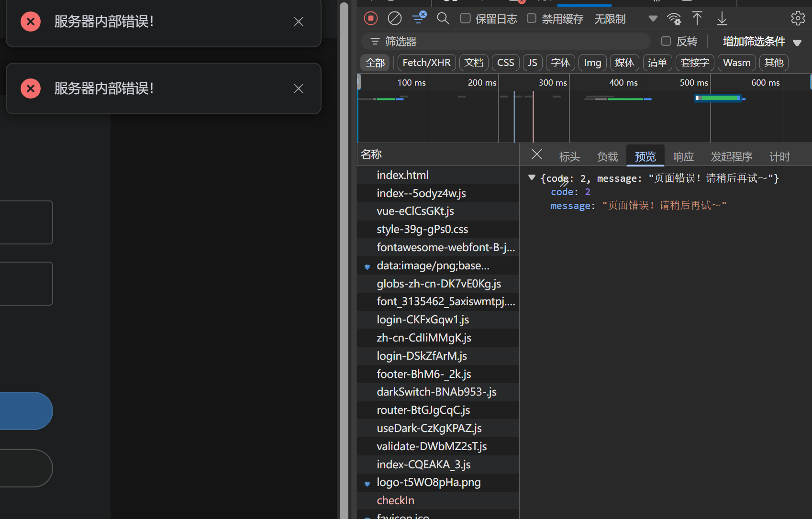The image size is (812, 519).
Task: Open the 计时 tab
Action: coord(779,156)
